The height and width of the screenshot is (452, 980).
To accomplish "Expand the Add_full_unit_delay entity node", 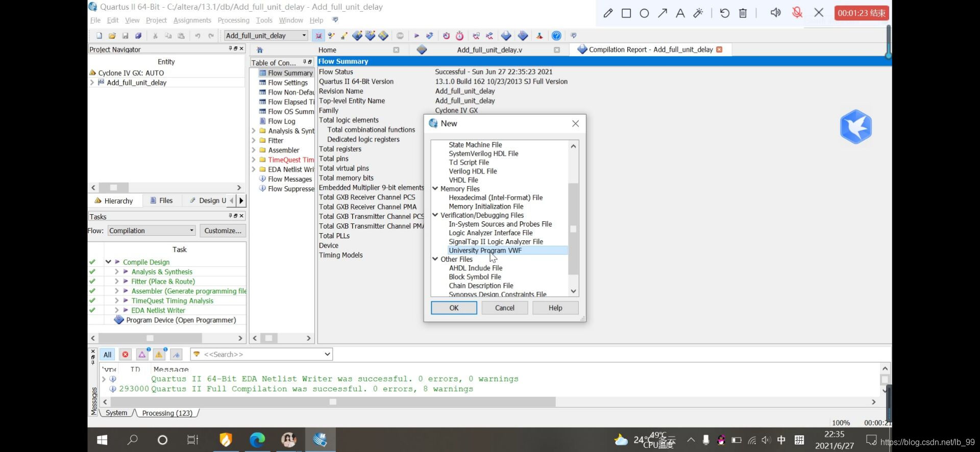I will click(x=92, y=83).
